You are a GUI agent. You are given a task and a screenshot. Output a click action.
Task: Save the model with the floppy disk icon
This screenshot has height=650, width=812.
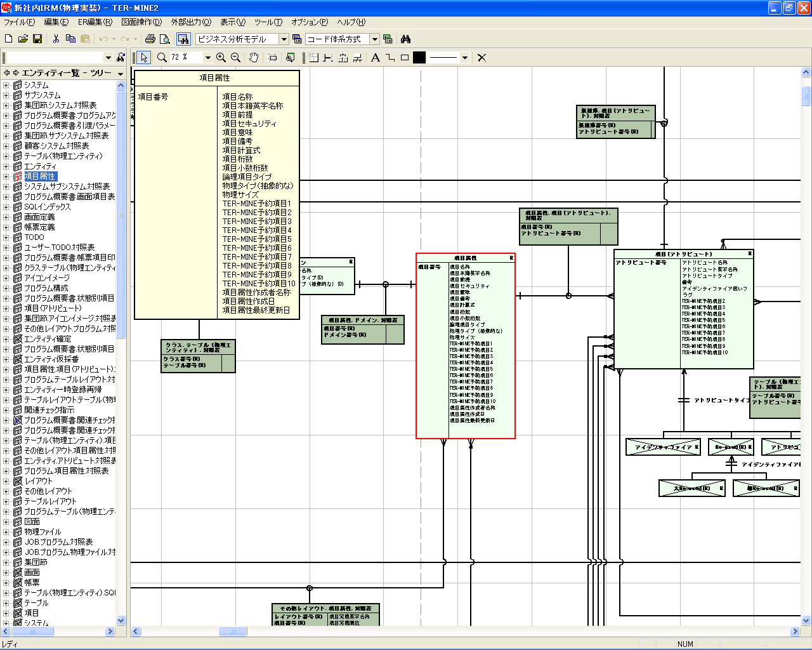pyautogui.click(x=37, y=39)
